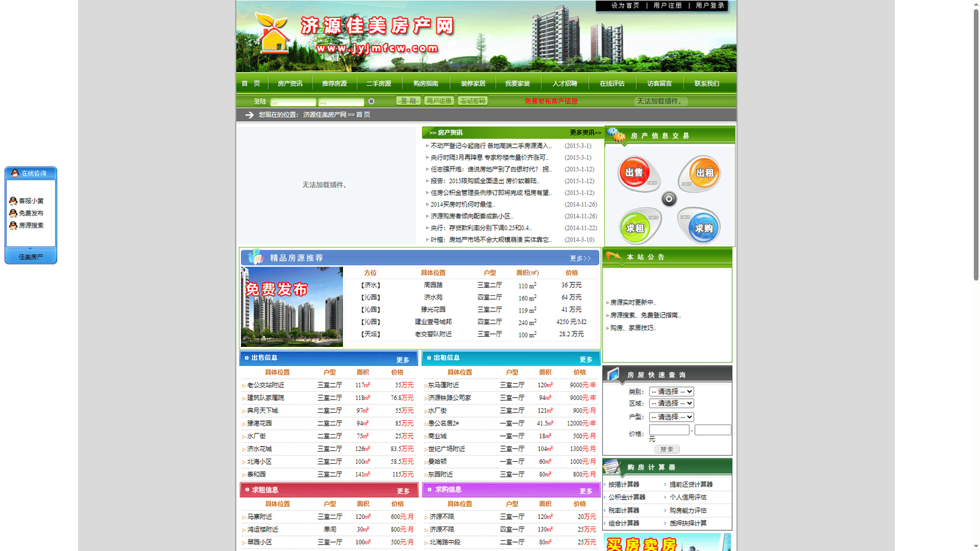This screenshot has width=980, height=551.
Task: Open 在线评估 in the navigation bar
Action: [x=612, y=84]
